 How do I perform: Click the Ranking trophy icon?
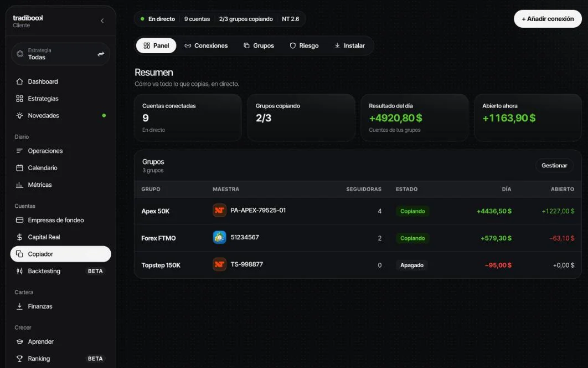coord(19,358)
